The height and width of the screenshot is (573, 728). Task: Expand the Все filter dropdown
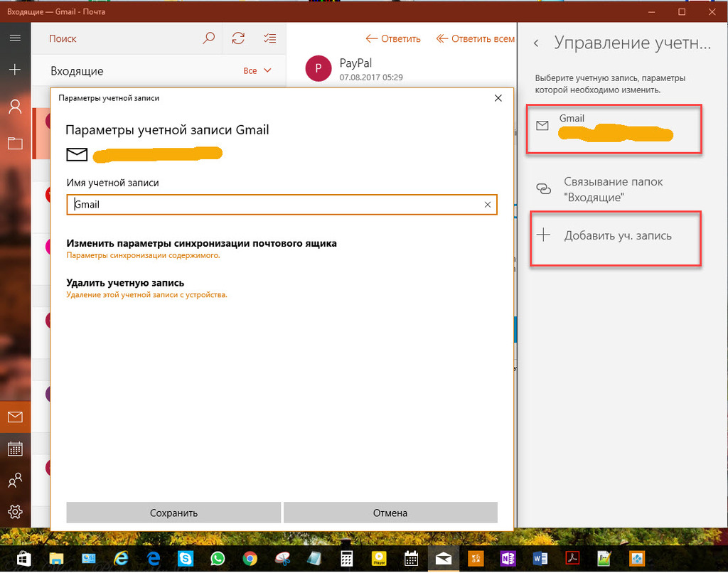pos(257,70)
